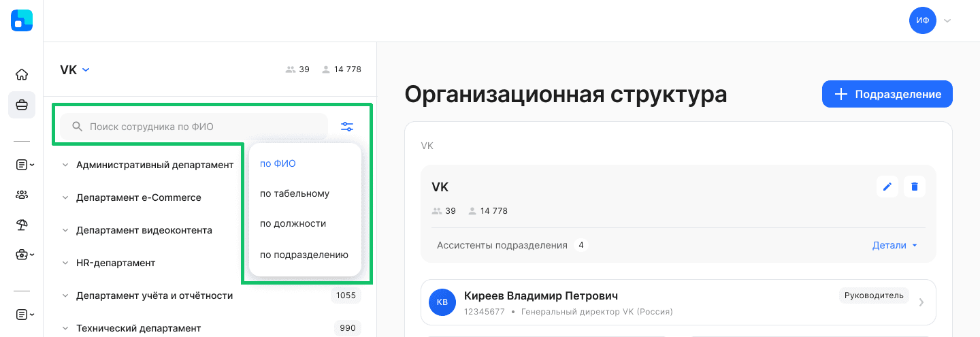980x337 pixels.
Task: Open the briefcase section in sidebar
Action: tap(22, 105)
